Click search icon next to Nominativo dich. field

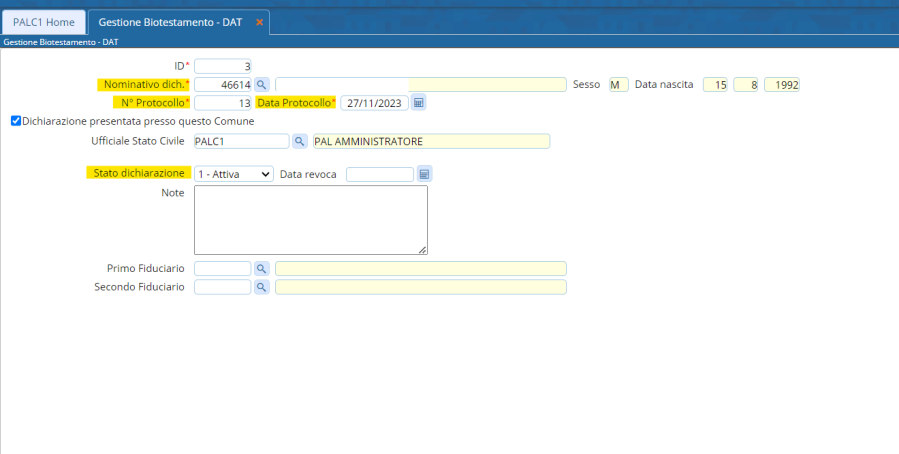pyautogui.click(x=262, y=85)
